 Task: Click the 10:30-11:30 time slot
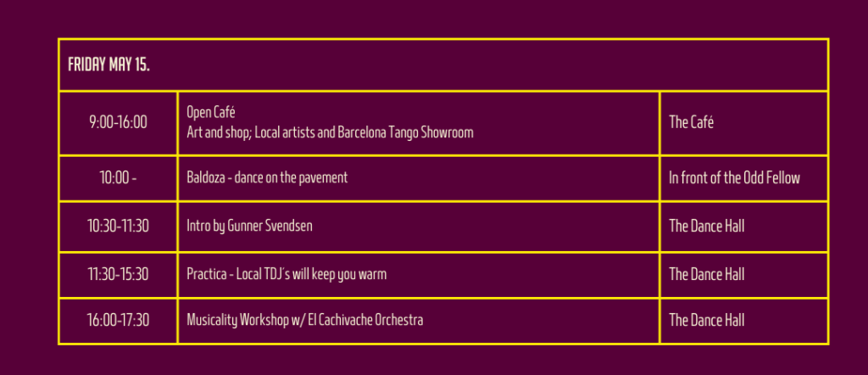coord(118,227)
